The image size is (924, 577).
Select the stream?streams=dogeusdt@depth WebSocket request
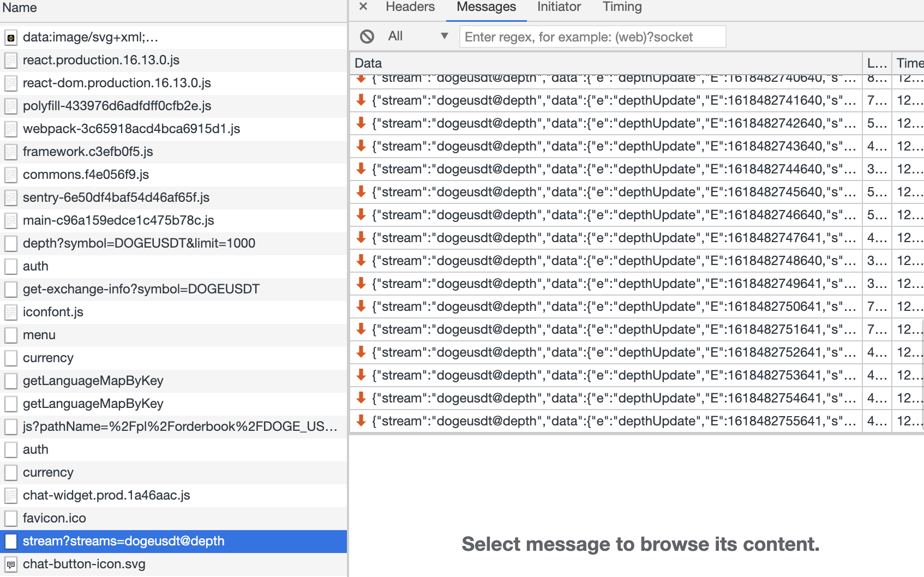click(124, 541)
